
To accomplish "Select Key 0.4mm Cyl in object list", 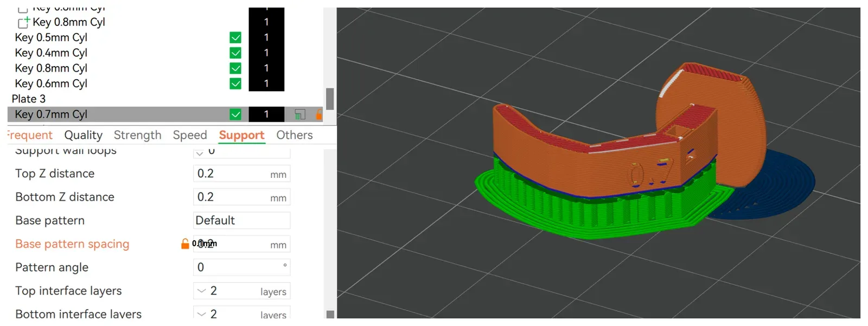I will point(51,53).
